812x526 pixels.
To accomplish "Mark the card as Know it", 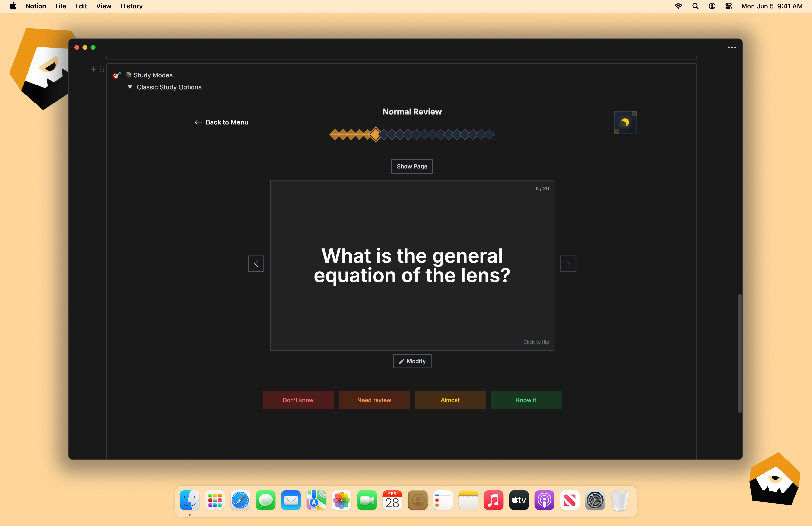I will (526, 400).
